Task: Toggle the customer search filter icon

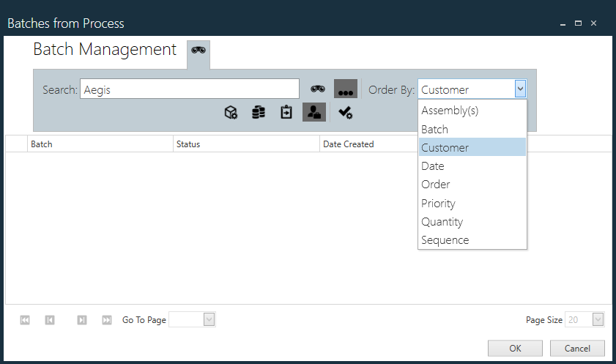Action: (x=314, y=112)
